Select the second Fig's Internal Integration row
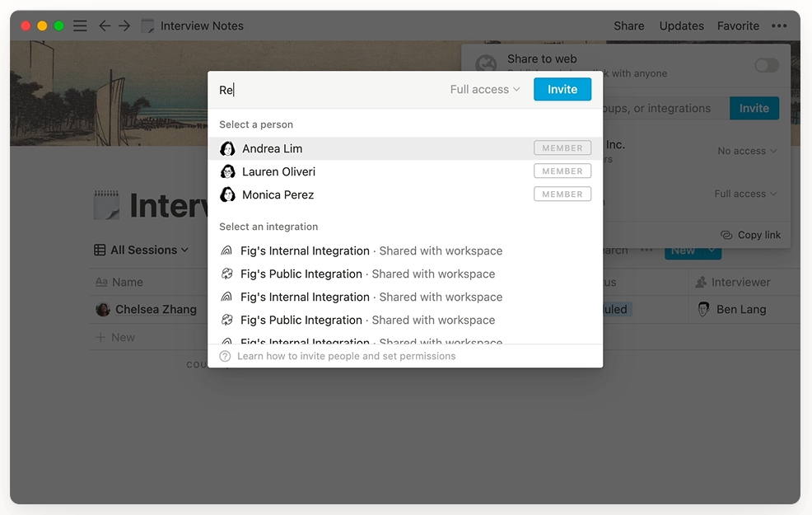The width and height of the screenshot is (812, 515). tap(405, 297)
